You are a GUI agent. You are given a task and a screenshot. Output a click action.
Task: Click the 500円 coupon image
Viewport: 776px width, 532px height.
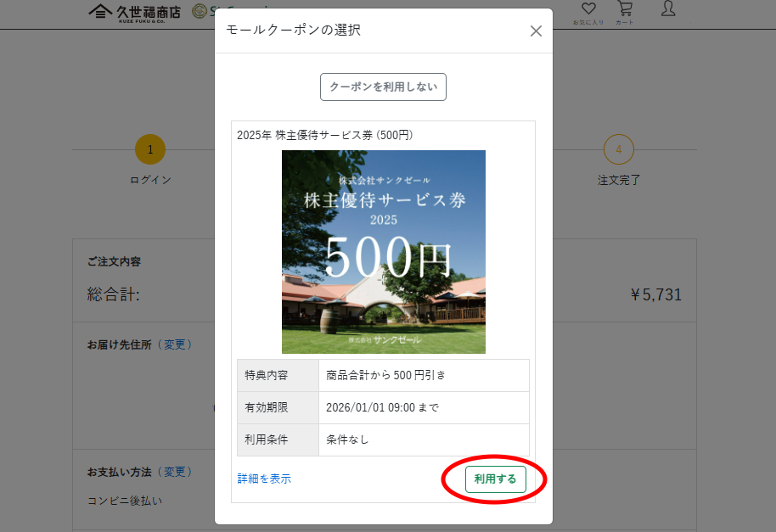pyautogui.click(x=384, y=252)
